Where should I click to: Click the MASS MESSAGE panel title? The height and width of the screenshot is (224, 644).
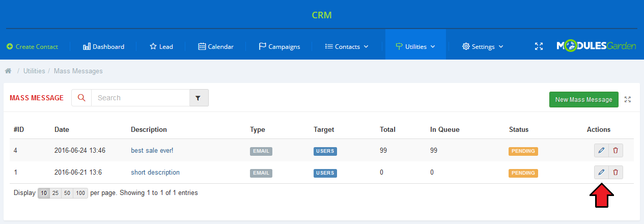point(37,98)
